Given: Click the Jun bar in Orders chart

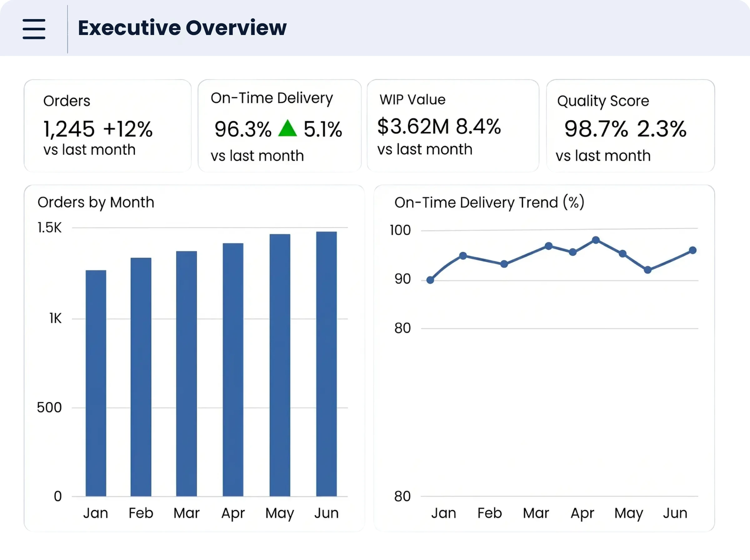Looking at the screenshot, I should click(326, 364).
